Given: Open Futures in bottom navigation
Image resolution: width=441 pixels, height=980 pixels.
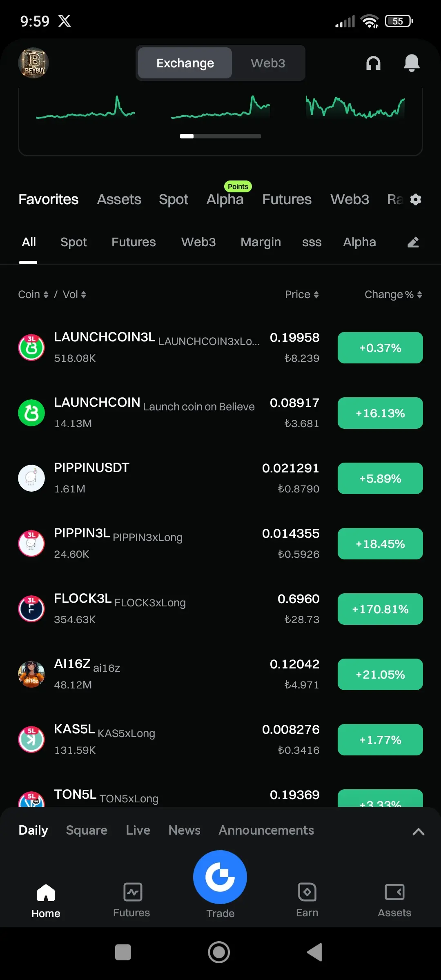Looking at the screenshot, I should click(x=131, y=900).
